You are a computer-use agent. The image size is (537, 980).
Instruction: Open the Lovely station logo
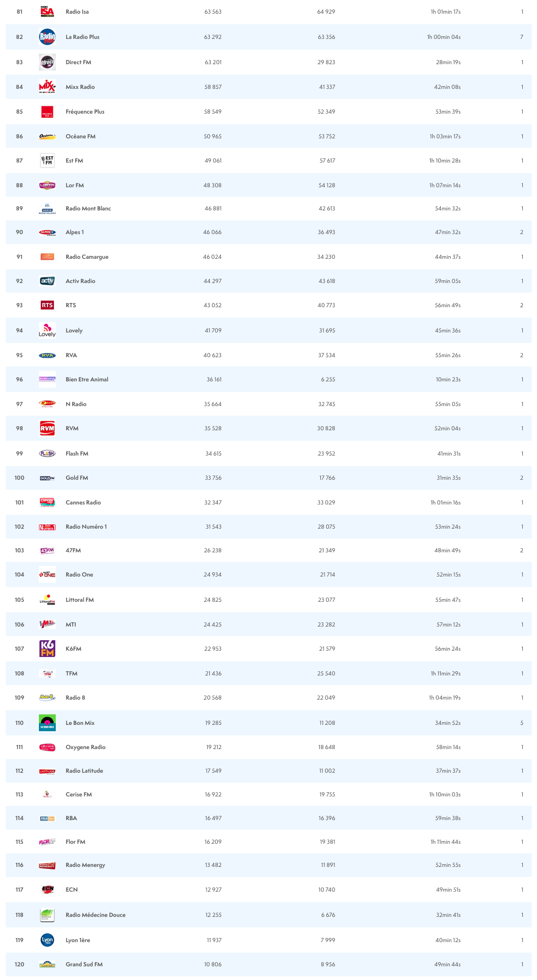tap(47, 330)
